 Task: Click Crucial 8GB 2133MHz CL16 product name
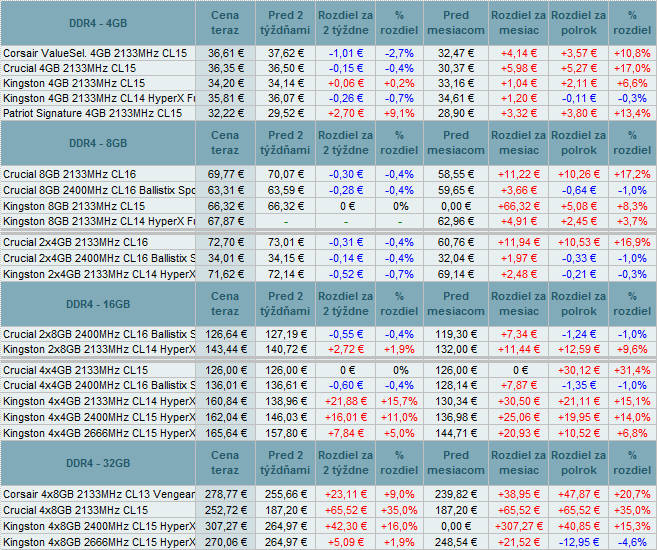click(x=70, y=174)
